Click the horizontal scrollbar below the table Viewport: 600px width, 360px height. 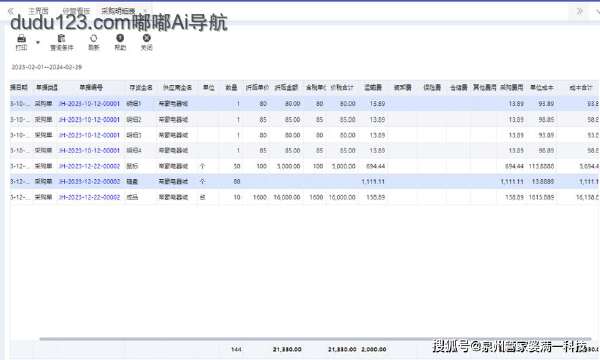[x=316, y=339]
